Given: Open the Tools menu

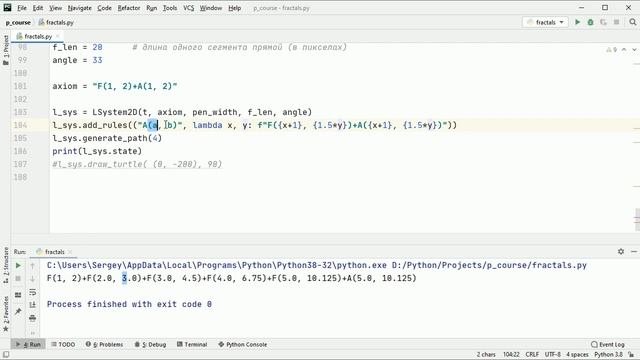Looking at the screenshot, I should (x=170, y=8).
